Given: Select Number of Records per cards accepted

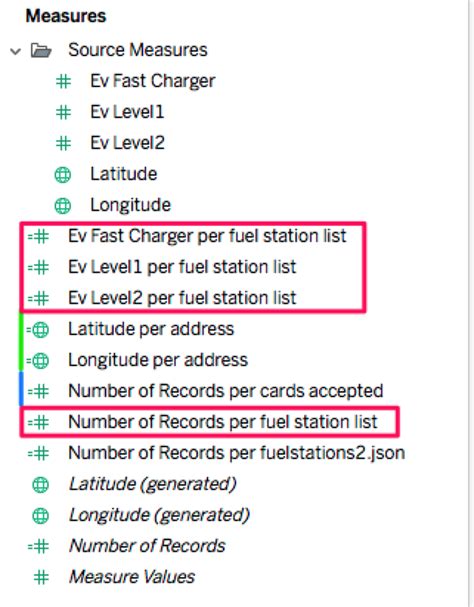Looking at the screenshot, I should pyautogui.click(x=226, y=391).
